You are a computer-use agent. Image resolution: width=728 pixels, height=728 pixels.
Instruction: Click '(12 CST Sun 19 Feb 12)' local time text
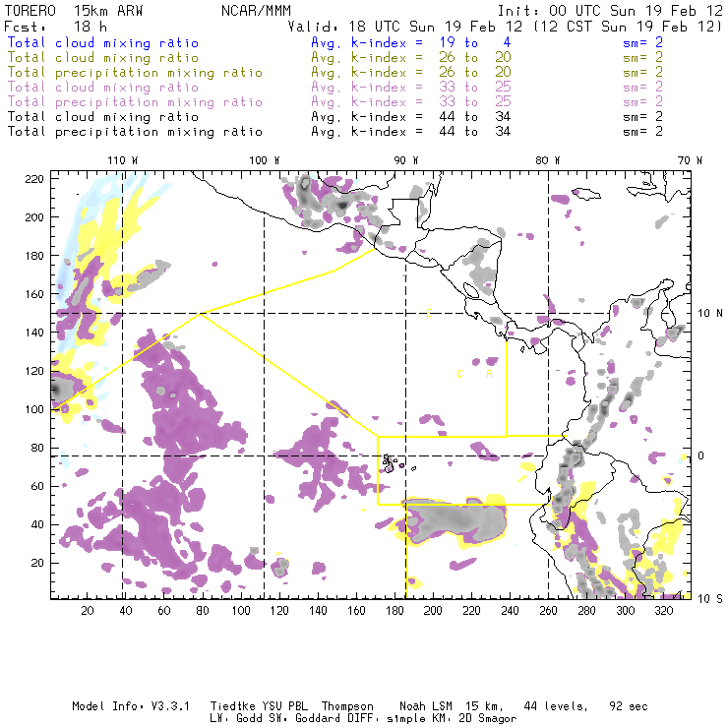click(628, 27)
